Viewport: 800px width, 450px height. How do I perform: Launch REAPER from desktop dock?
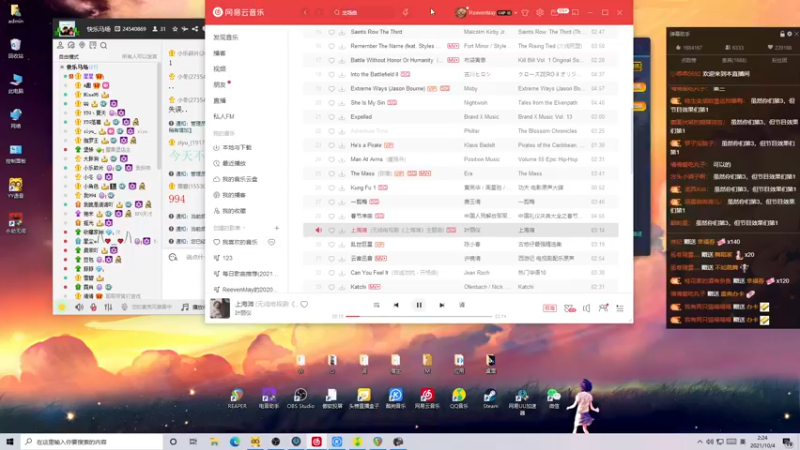click(237, 398)
